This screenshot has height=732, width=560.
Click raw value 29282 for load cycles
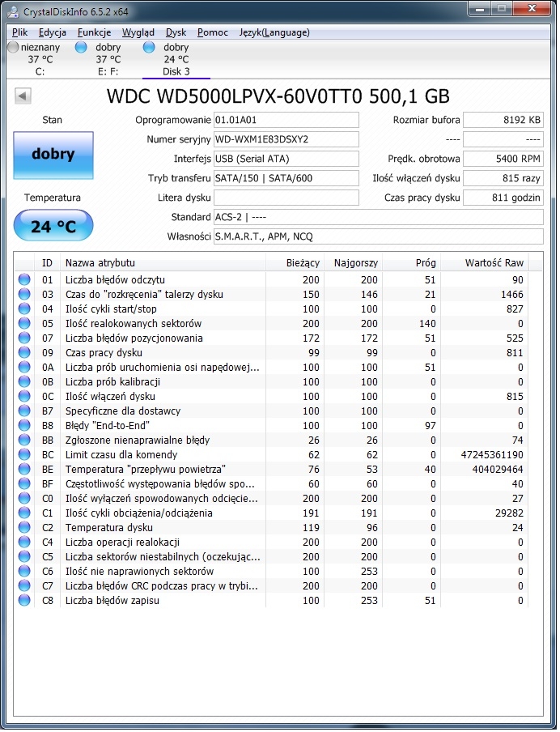click(x=509, y=513)
